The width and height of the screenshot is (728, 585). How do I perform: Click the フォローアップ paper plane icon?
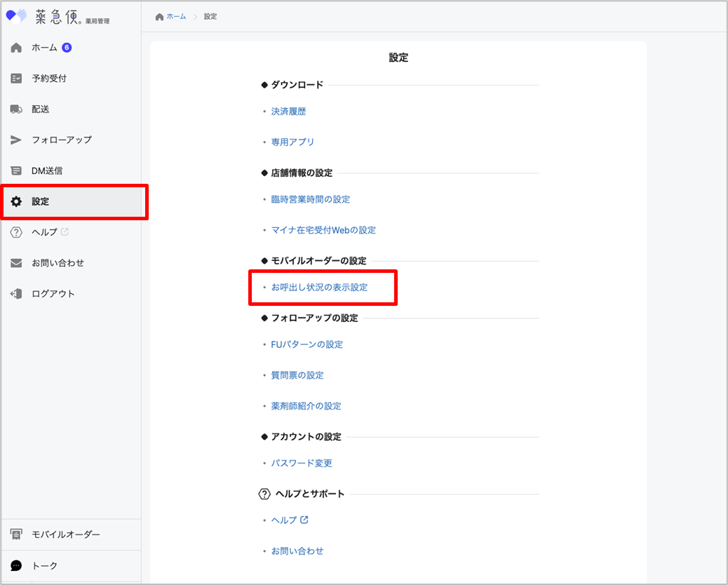click(x=16, y=140)
